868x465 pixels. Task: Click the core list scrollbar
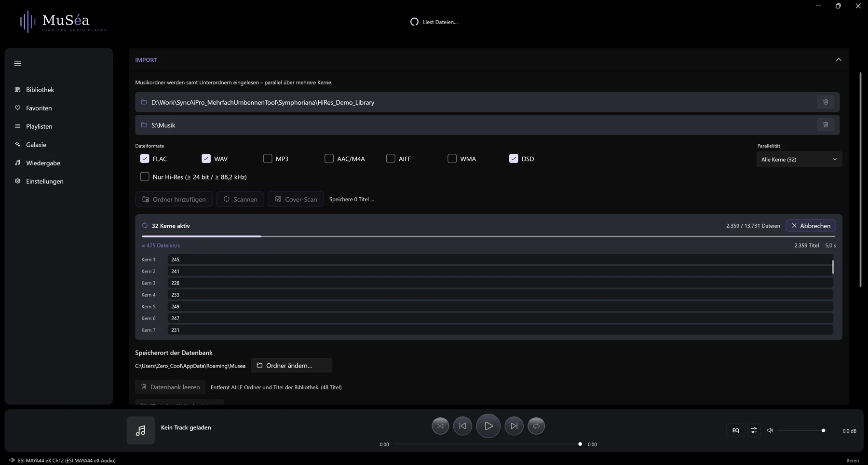833,267
